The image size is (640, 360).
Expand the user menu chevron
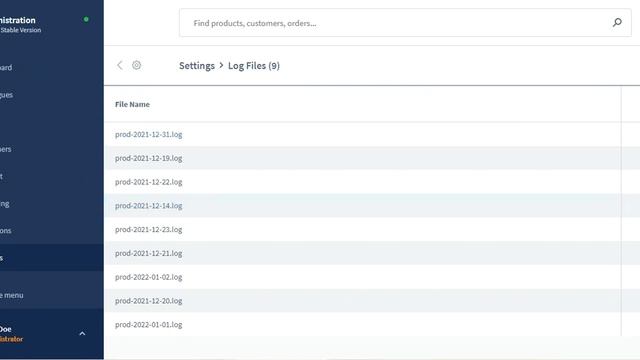(82, 333)
